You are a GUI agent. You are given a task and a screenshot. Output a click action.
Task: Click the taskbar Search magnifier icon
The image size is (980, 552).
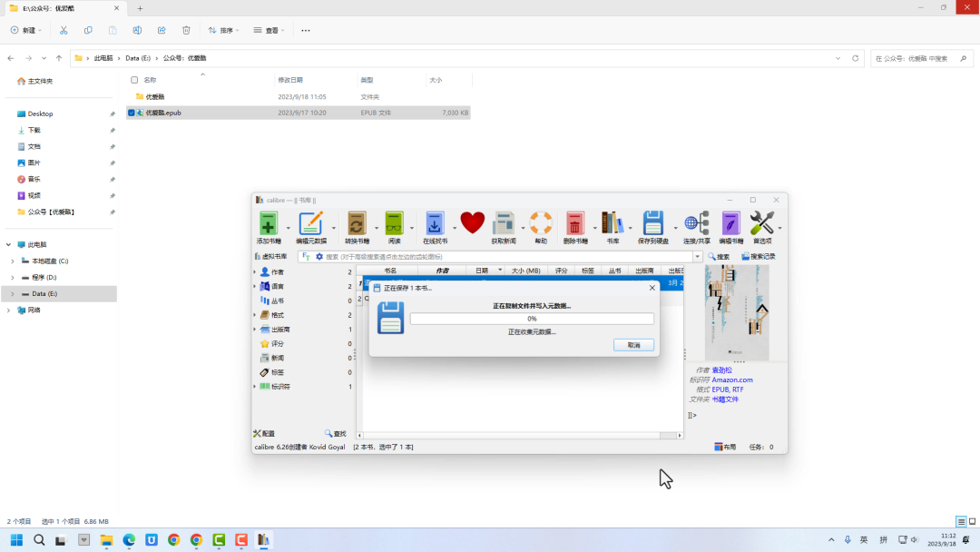(39, 540)
